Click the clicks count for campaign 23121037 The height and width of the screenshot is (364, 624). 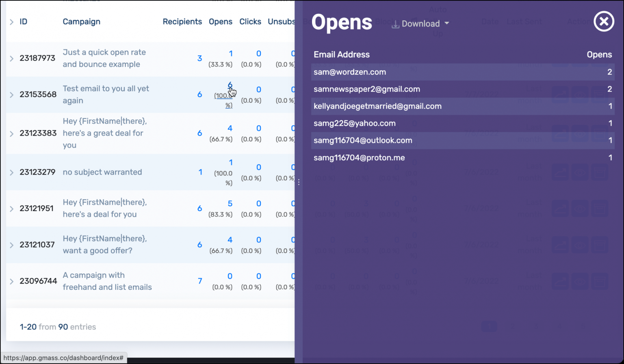click(259, 239)
